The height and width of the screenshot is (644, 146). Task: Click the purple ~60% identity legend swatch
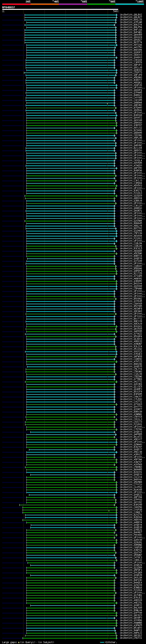(73, 4)
